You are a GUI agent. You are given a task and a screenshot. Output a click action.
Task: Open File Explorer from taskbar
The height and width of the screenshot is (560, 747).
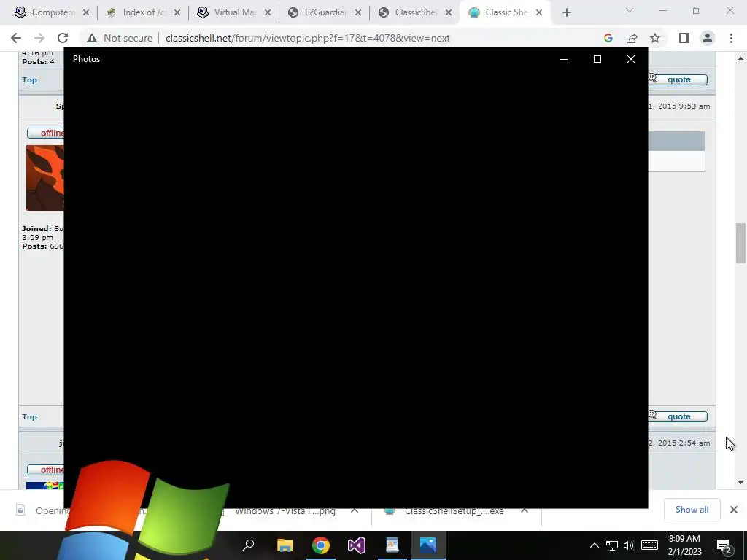(x=285, y=545)
